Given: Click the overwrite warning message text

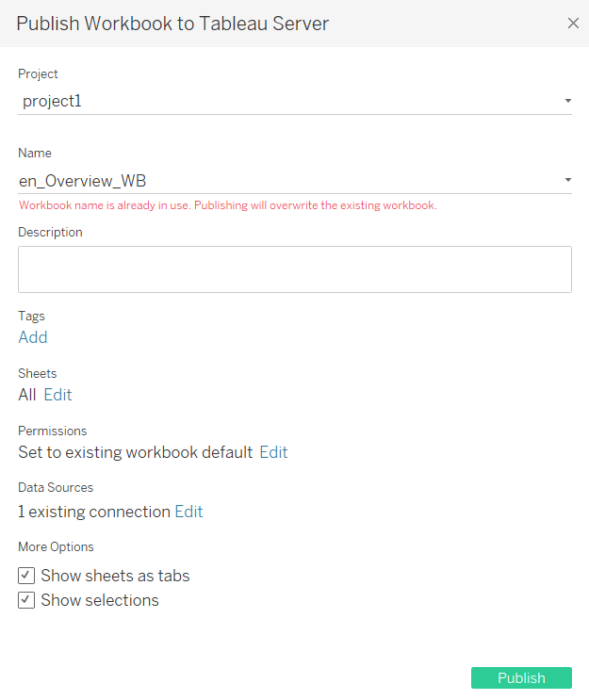Looking at the screenshot, I should (228, 205).
